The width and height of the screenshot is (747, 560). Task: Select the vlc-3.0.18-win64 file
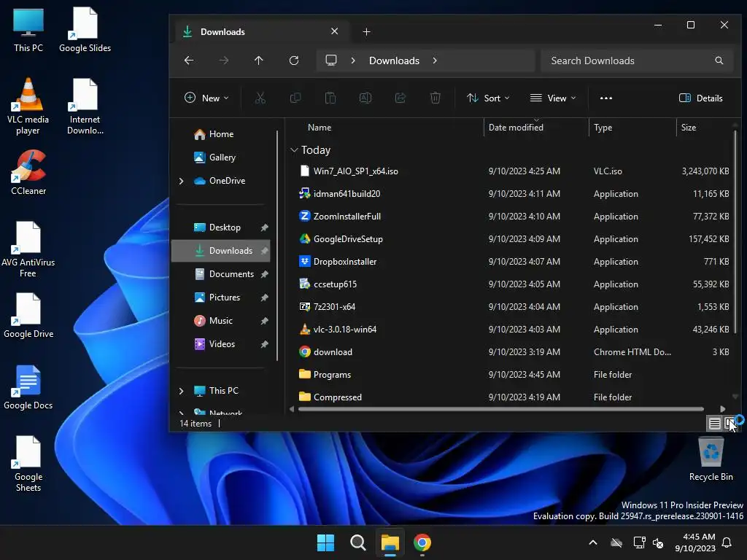coord(514,330)
